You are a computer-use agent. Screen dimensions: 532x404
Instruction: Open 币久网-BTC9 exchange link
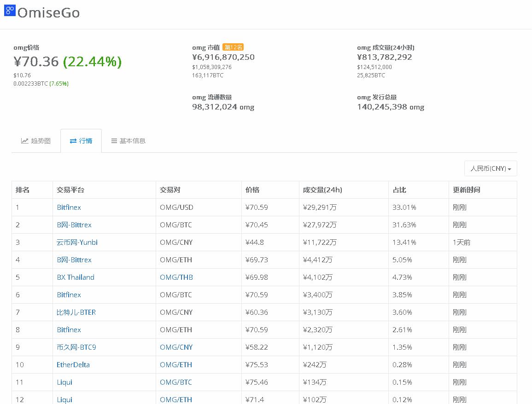tap(76, 347)
